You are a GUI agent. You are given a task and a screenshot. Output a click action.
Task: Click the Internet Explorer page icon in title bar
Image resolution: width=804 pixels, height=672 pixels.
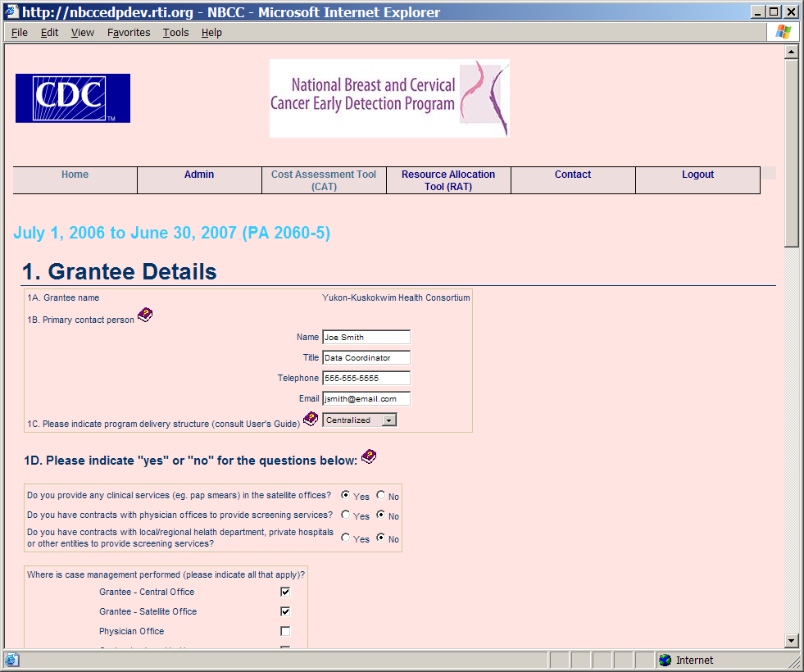coord(11,12)
